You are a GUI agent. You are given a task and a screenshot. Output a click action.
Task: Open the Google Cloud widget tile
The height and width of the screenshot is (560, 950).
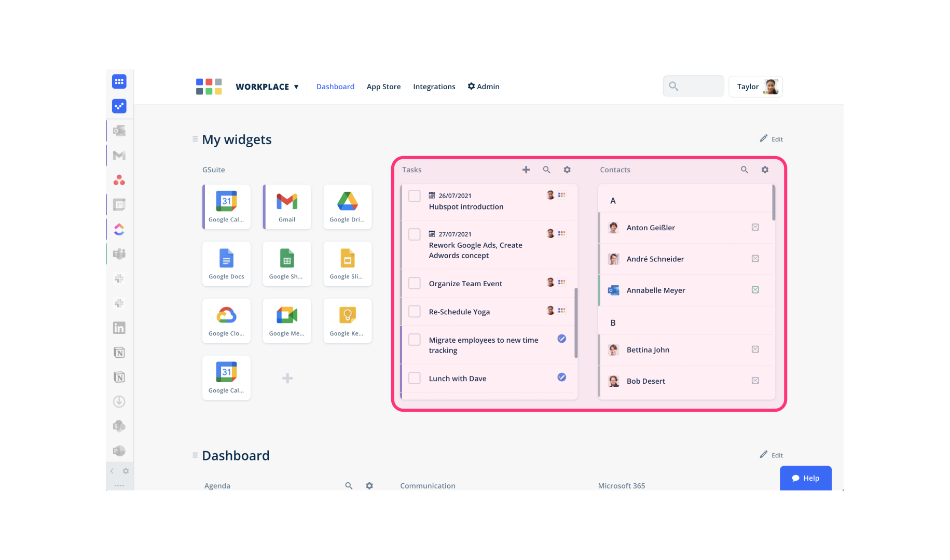[226, 320]
